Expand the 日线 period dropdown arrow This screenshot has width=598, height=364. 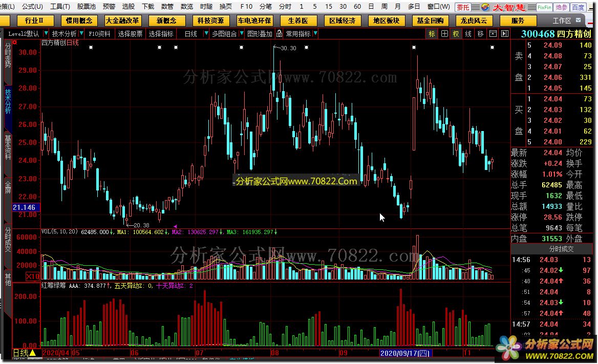(206, 34)
